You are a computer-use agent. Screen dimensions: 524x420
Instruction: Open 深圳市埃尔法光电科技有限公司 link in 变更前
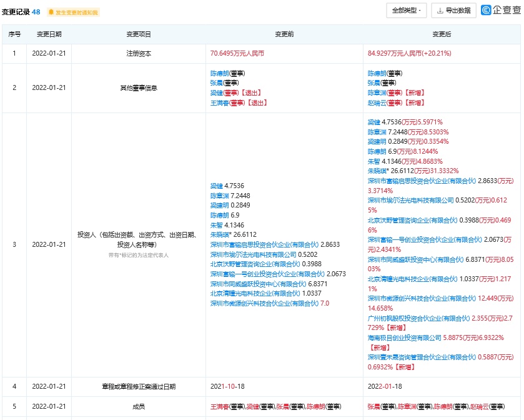tap(254, 254)
